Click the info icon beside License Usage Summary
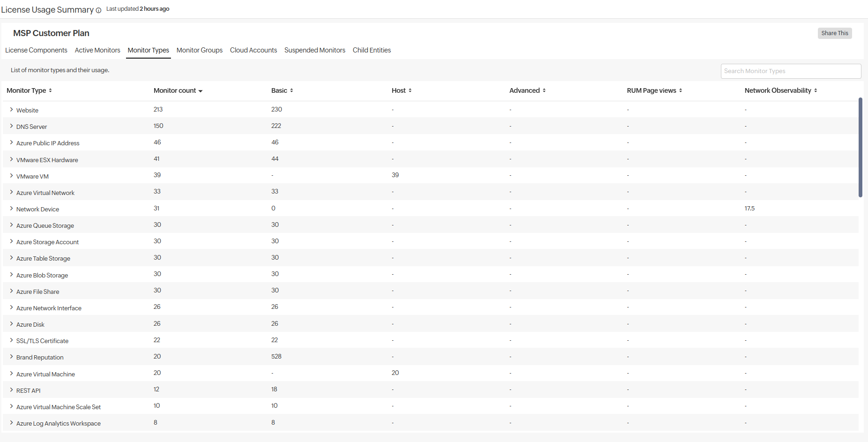This screenshot has width=868, height=442. pos(98,11)
